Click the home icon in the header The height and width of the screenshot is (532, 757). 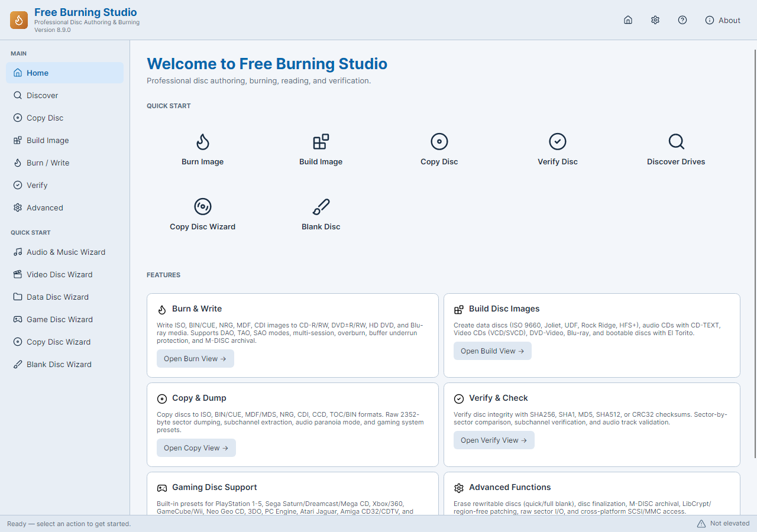pos(628,20)
